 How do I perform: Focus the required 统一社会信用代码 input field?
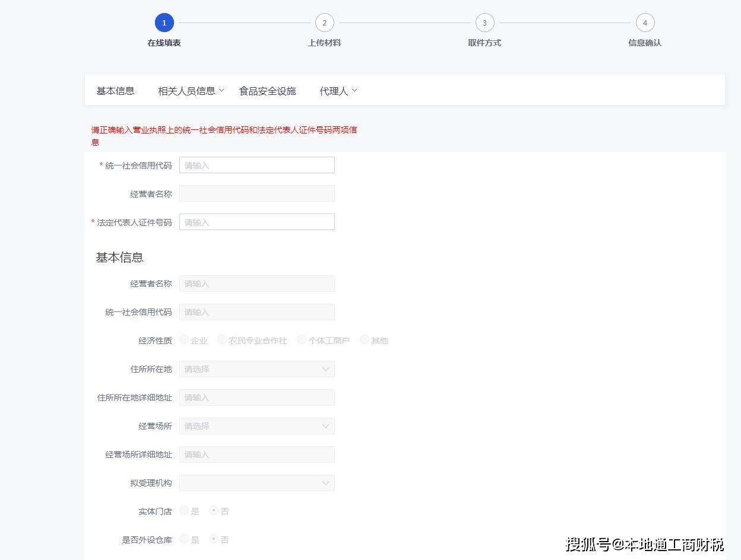[256, 166]
